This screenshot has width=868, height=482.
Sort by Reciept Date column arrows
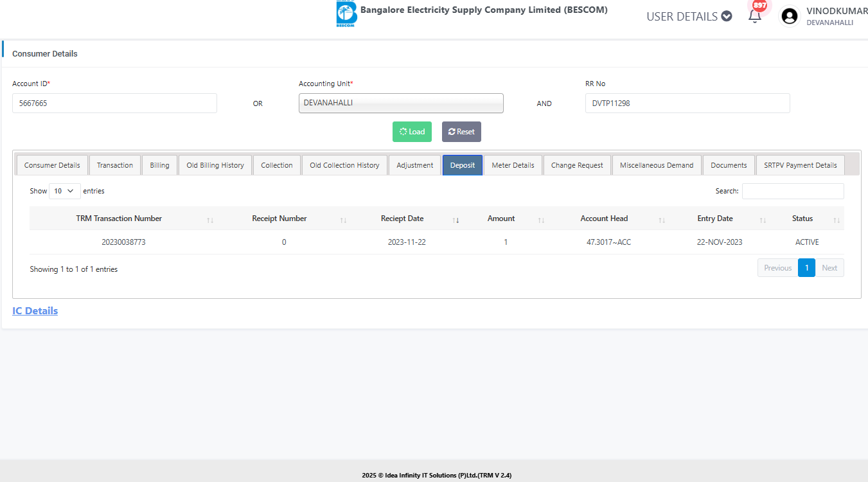pos(456,220)
